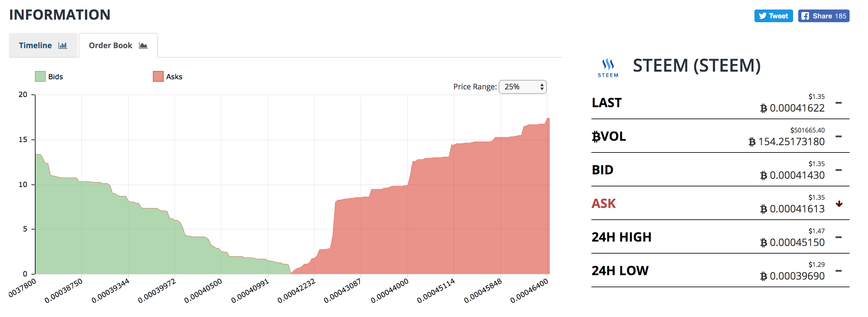Click the dash indicator beside LAST
Screen dimensions: 868x317
(839, 103)
